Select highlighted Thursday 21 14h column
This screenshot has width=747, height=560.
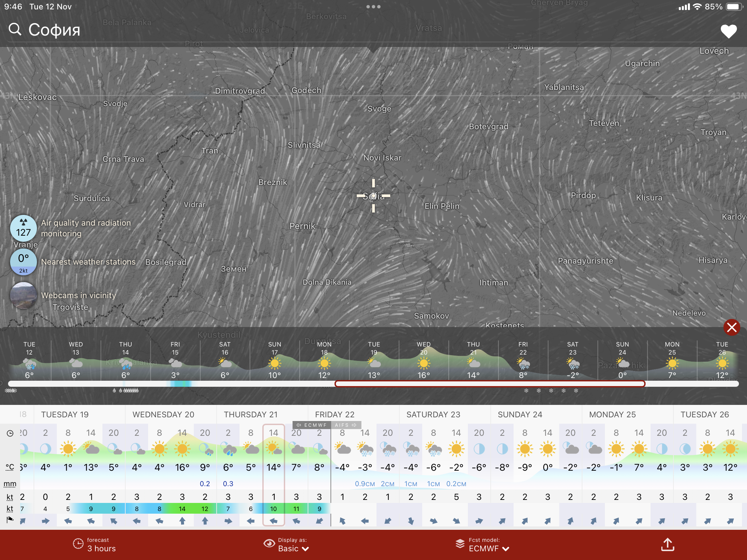click(273, 475)
